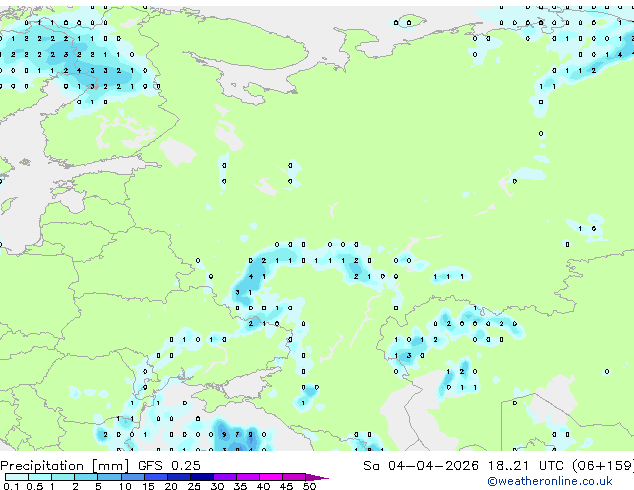Choose the 20–25 mm dark blue swatch

[178, 477]
